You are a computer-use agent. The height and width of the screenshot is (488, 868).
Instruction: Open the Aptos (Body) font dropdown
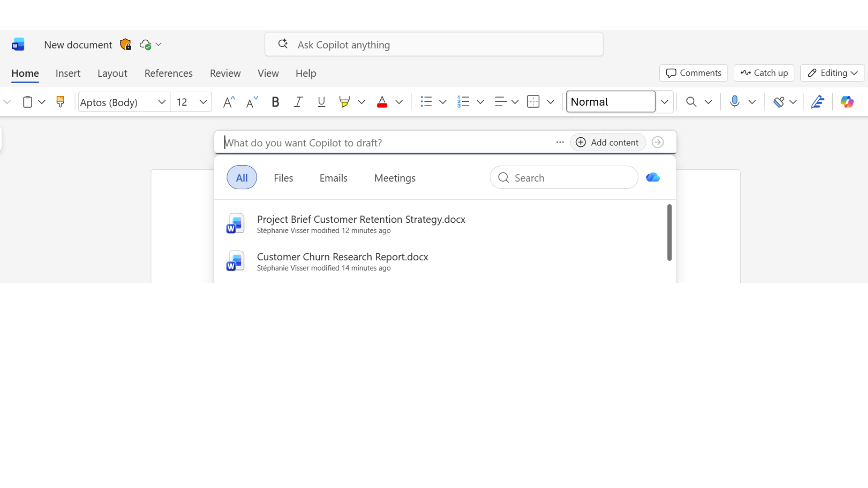coord(161,102)
